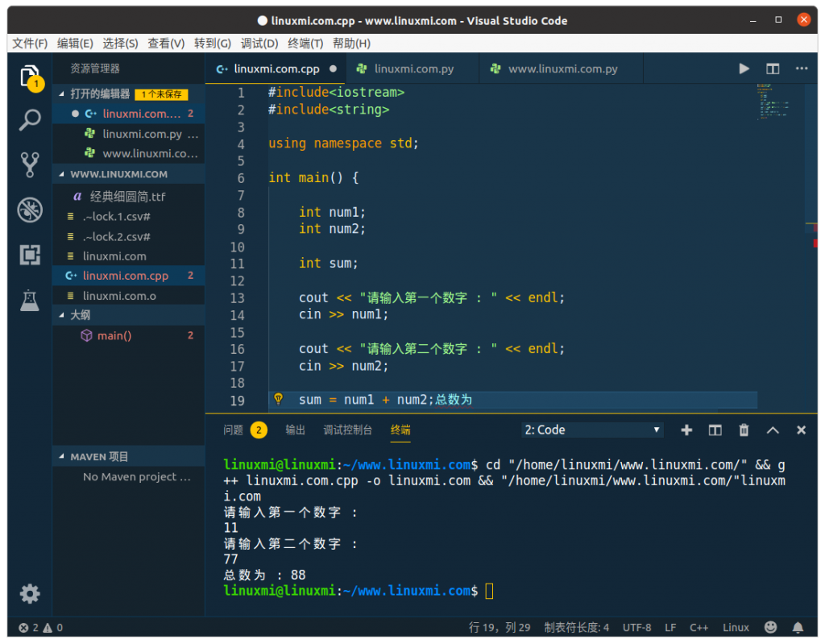The width and height of the screenshot is (825, 644).
Task: Open the Manage gear settings menu
Action: click(30, 593)
